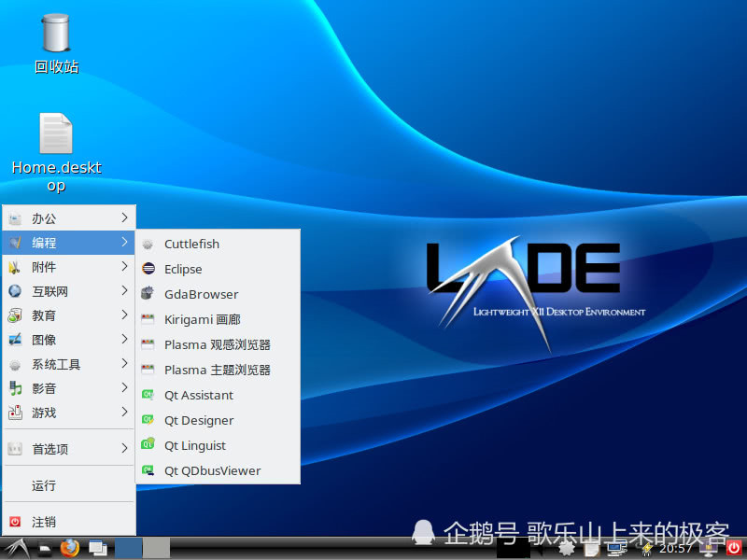Screen dimensions: 747x560
Task: Open the 互联网 internet menu category
Action: pyautogui.click(x=69, y=291)
